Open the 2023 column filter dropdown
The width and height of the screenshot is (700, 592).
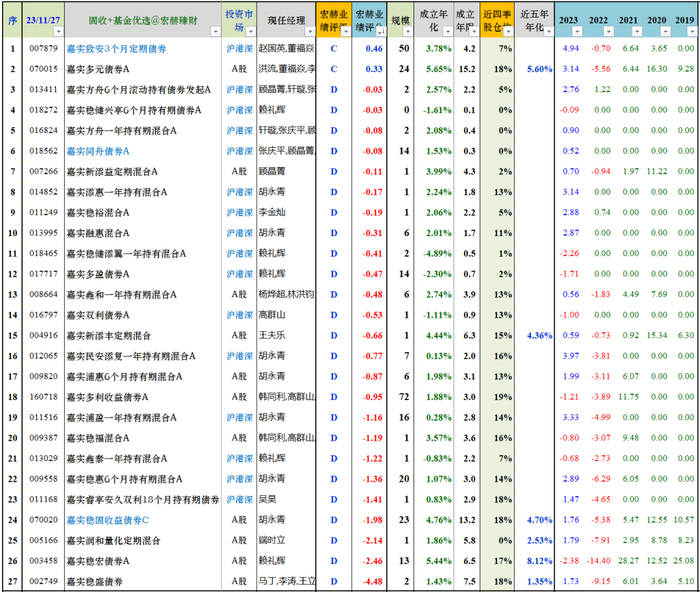577,31
